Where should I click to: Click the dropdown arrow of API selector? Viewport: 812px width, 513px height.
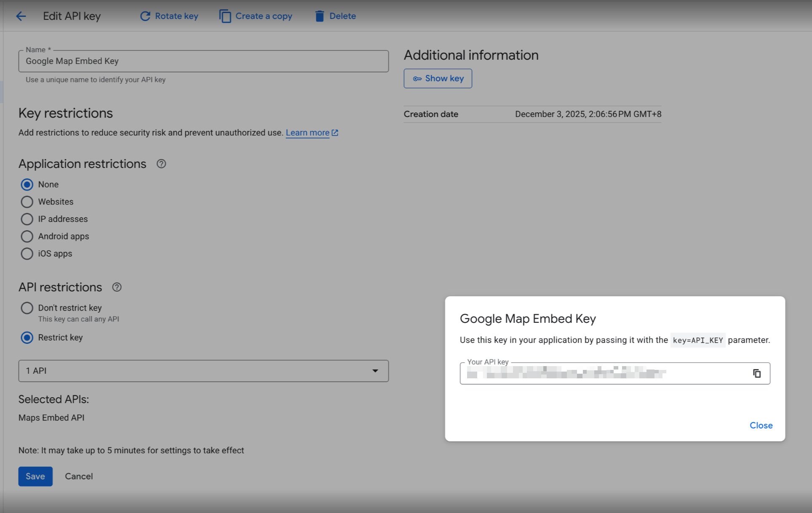point(375,371)
